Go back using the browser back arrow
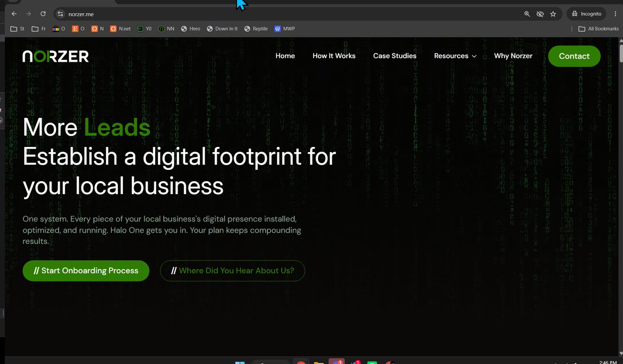 pos(14,14)
